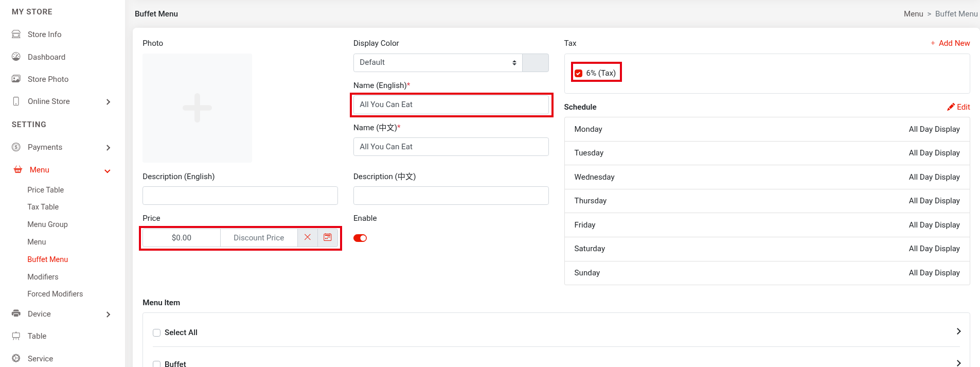
Task: Click Menu breadcrumb link
Action: [913, 14]
